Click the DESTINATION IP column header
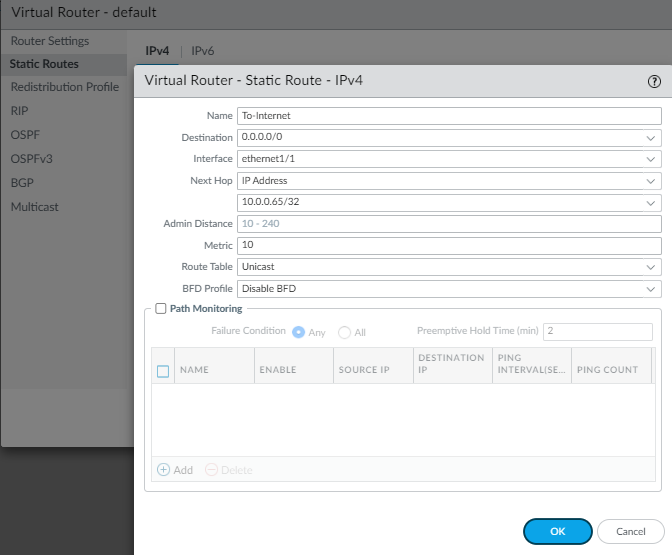This screenshot has width=672, height=555. 453,366
